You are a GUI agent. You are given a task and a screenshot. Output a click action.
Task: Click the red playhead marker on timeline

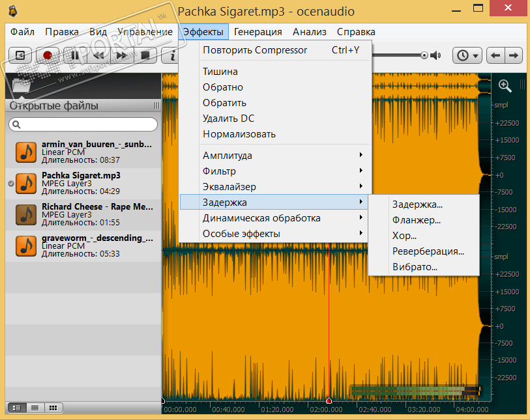pyautogui.click(x=329, y=400)
